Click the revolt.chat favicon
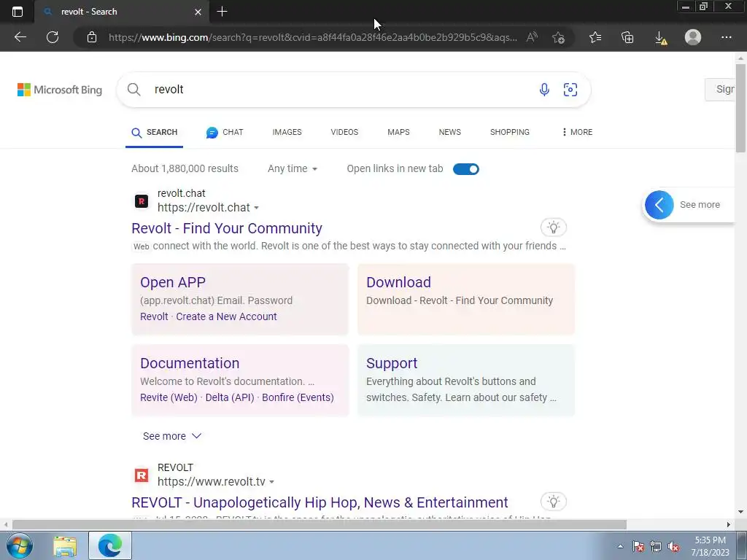Viewport: 747px width, 560px height. (142, 201)
